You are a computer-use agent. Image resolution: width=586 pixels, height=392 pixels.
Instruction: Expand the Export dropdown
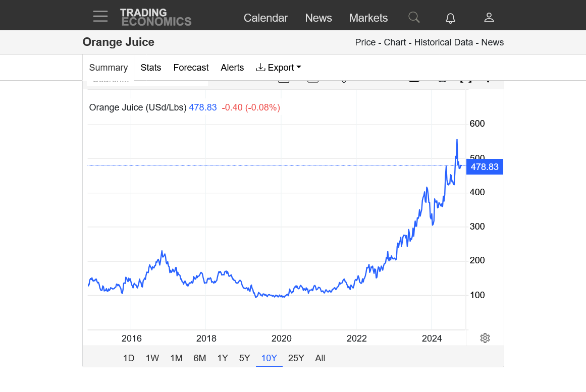coord(279,68)
